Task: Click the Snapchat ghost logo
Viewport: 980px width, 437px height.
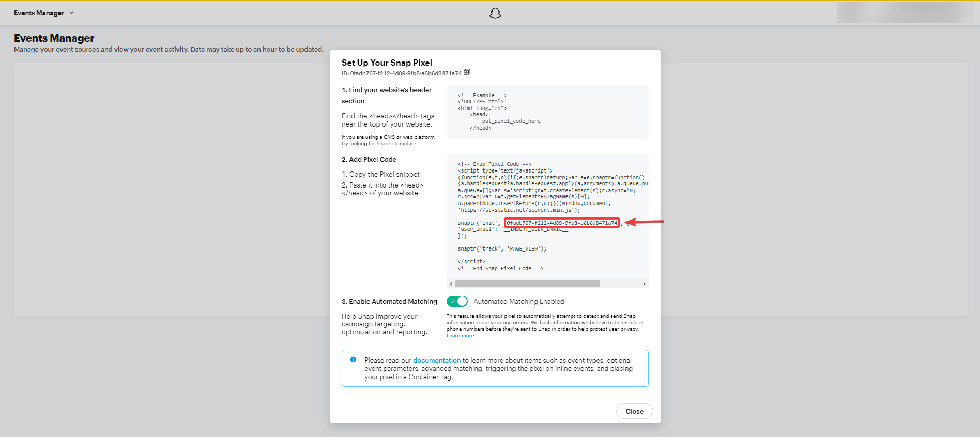Action: pos(495,13)
